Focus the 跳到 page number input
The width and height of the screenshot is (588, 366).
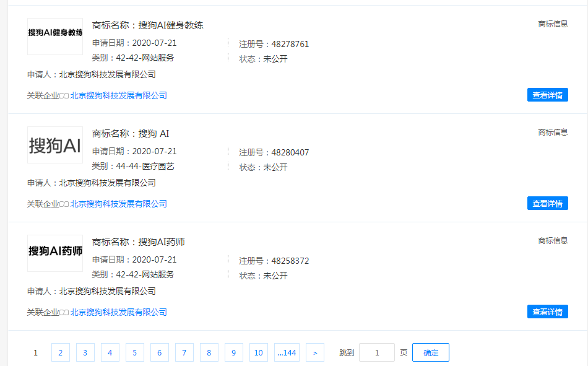click(377, 352)
